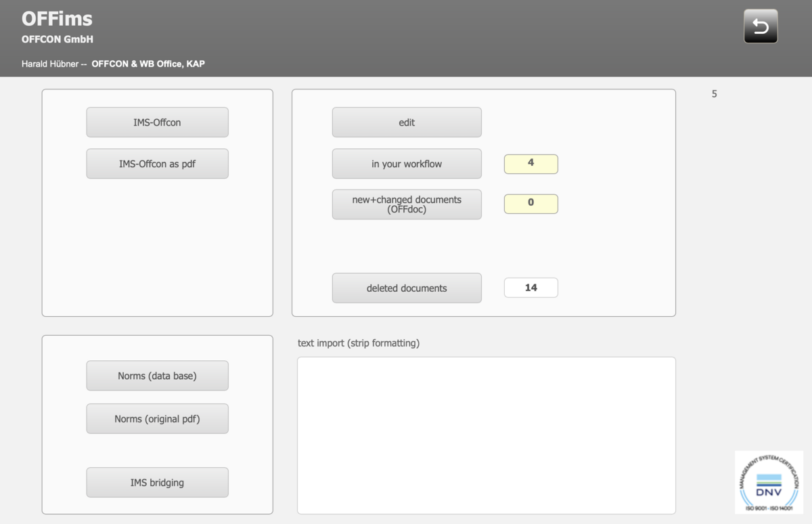Open Norms (data base)
Screen dimensions: 812x524
tap(157, 376)
